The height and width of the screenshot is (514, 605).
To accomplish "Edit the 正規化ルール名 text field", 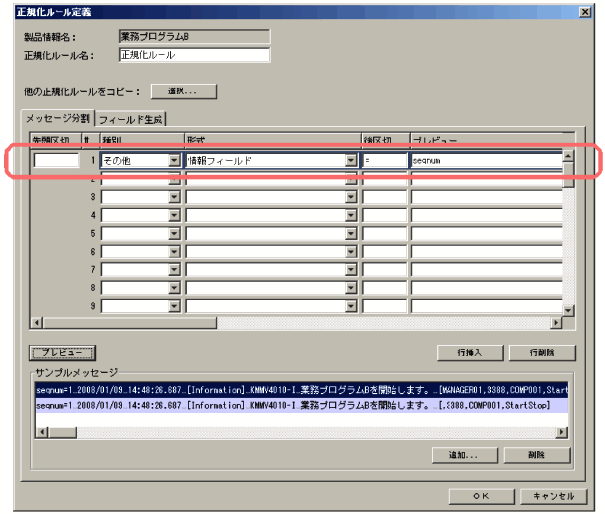I will 194,55.
